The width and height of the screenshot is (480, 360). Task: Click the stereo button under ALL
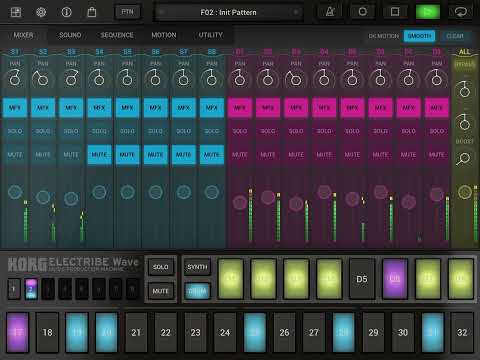(x=464, y=65)
